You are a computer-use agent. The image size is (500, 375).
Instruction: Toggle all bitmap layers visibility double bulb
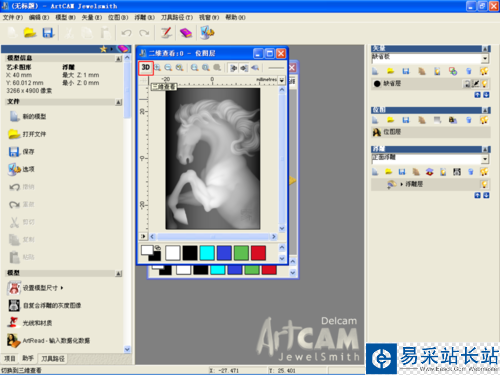[484, 120]
